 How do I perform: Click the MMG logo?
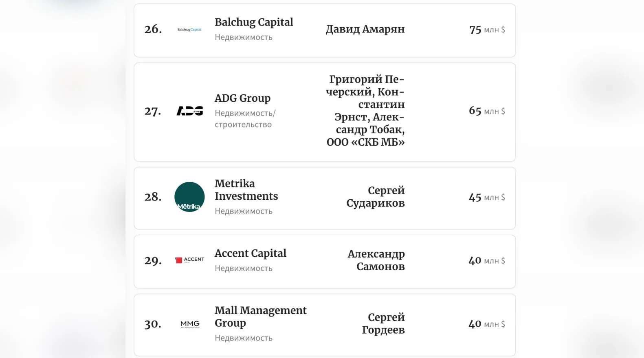(x=190, y=324)
